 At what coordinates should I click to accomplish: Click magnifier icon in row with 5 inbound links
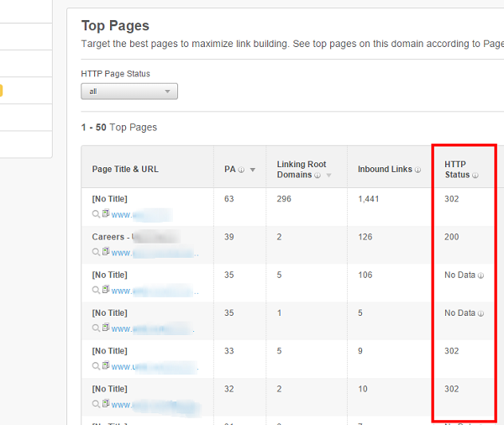tap(96, 328)
